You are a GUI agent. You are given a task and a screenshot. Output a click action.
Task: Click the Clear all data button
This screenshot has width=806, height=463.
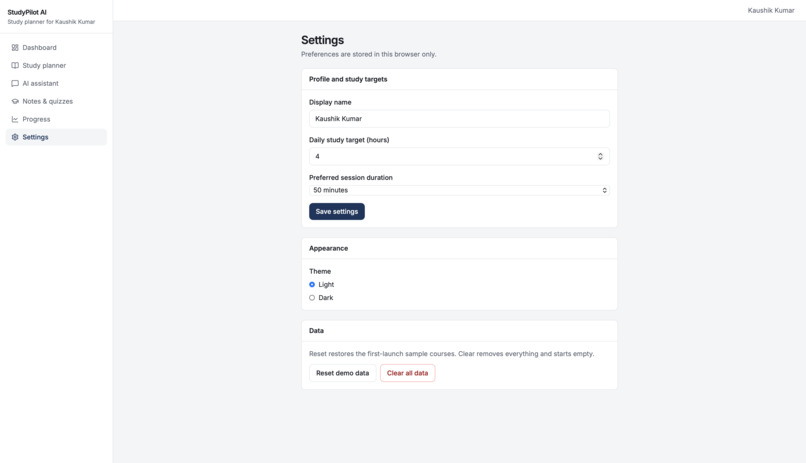tap(408, 373)
